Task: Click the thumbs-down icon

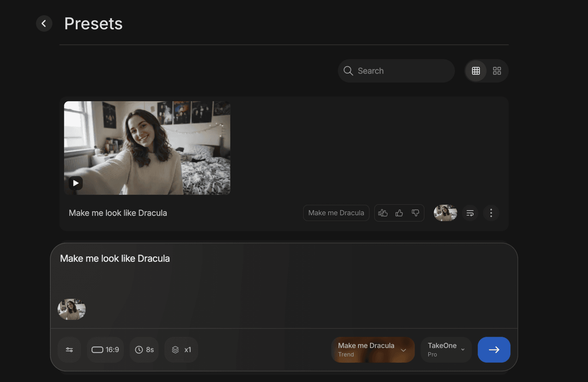Action: 415,213
